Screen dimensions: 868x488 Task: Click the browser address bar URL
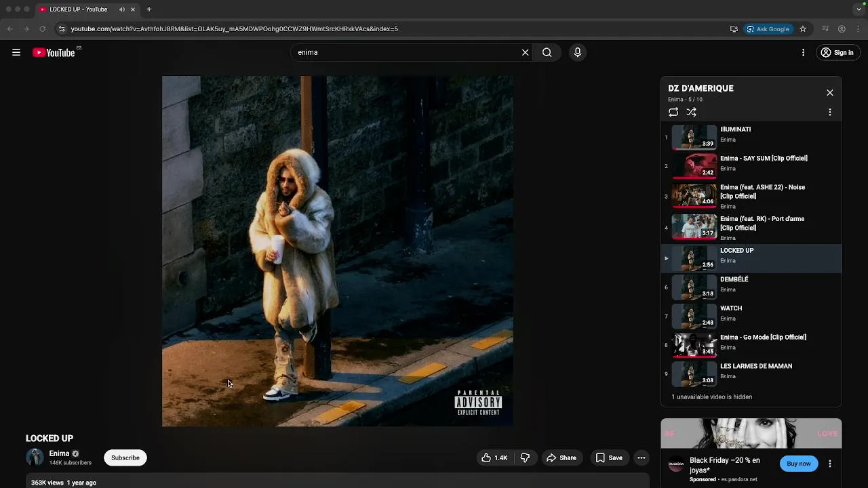point(234,29)
